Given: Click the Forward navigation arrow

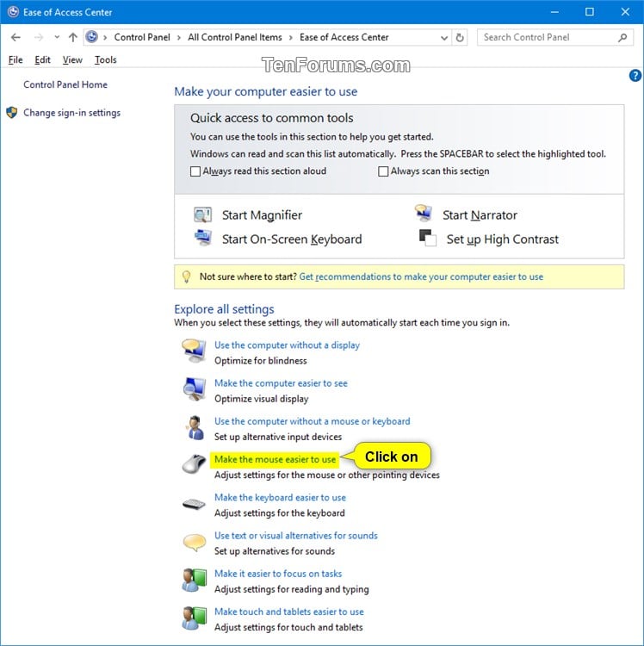Looking at the screenshot, I should click(39, 38).
